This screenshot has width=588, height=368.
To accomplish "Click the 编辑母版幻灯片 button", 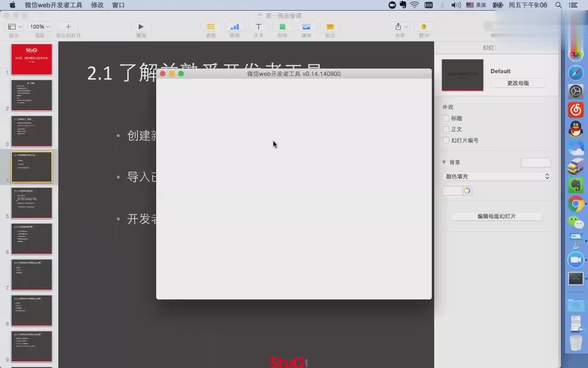I will pos(497,216).
